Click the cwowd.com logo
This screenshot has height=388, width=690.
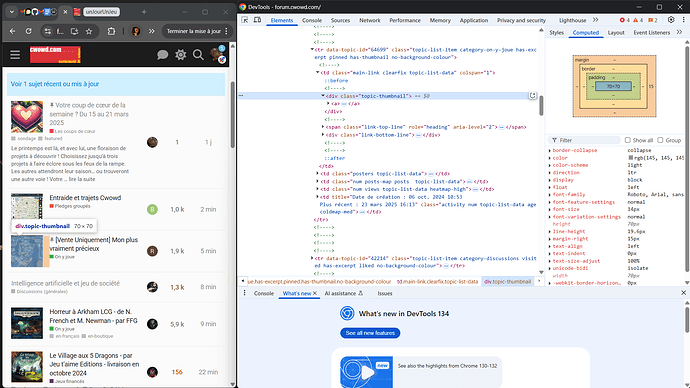tap(55, 55)
